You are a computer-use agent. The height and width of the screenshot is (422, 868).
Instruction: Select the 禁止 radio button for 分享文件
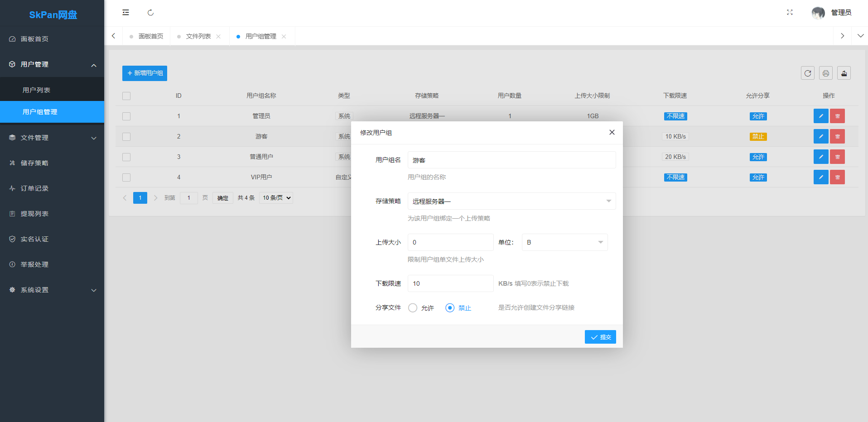coord(450,308)
